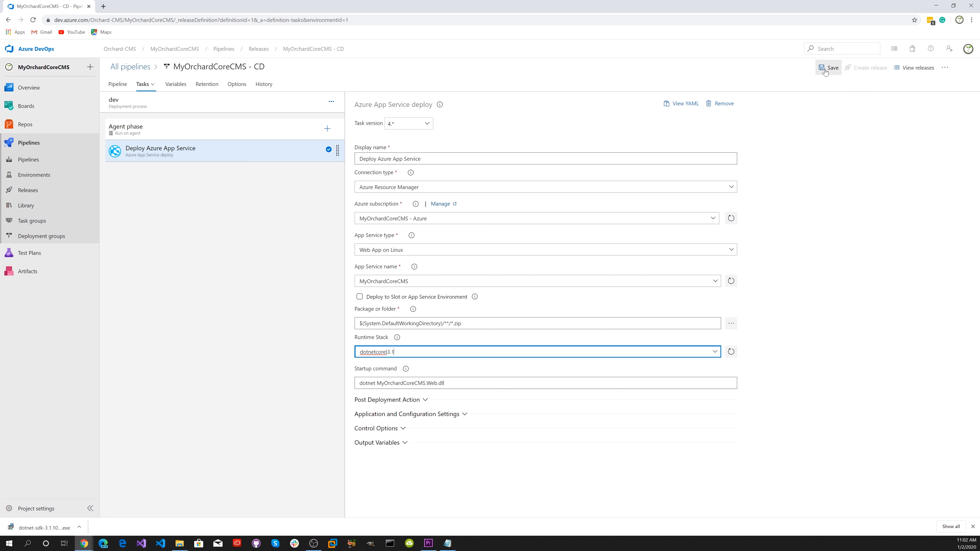Expand Output Variables section
This screenshot has height=551, width=980.
click(381, 443)
